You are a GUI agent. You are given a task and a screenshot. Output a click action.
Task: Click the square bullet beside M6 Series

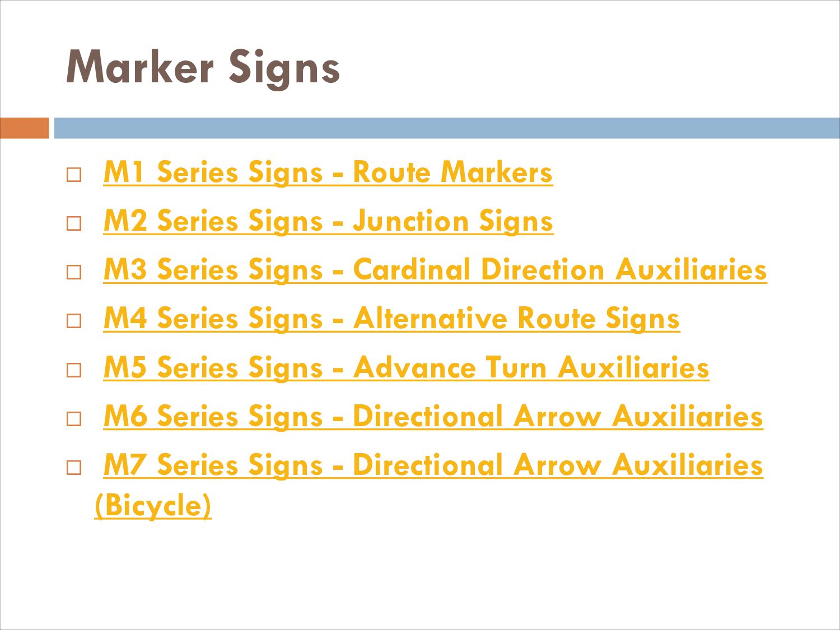(74, 419)
